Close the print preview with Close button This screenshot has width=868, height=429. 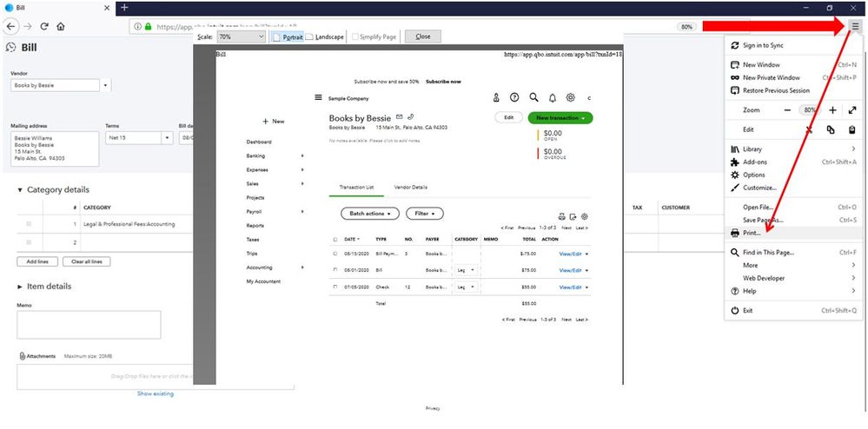pyautogui.click(x=423, y=36)
